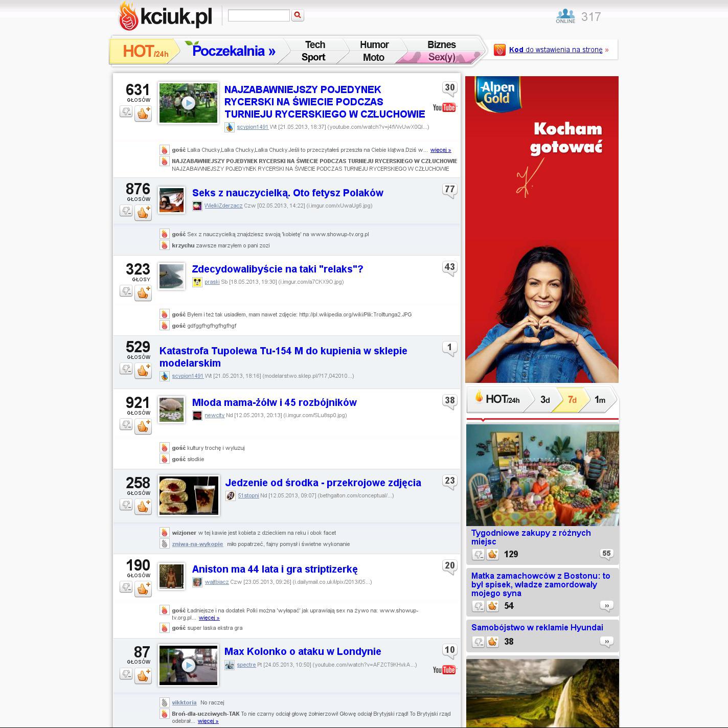Viewport: 728px width, 728px height.
Task: Click into the search text field
Action: [259, 16]
